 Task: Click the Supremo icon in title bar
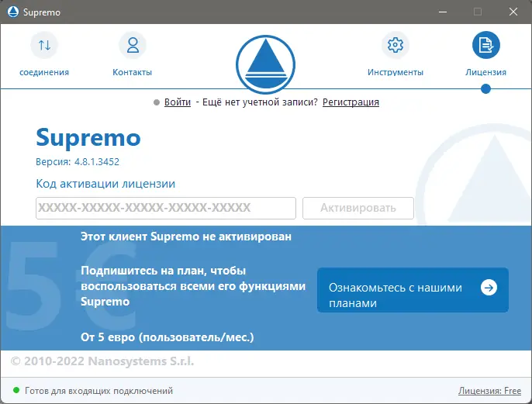(13, 12)
